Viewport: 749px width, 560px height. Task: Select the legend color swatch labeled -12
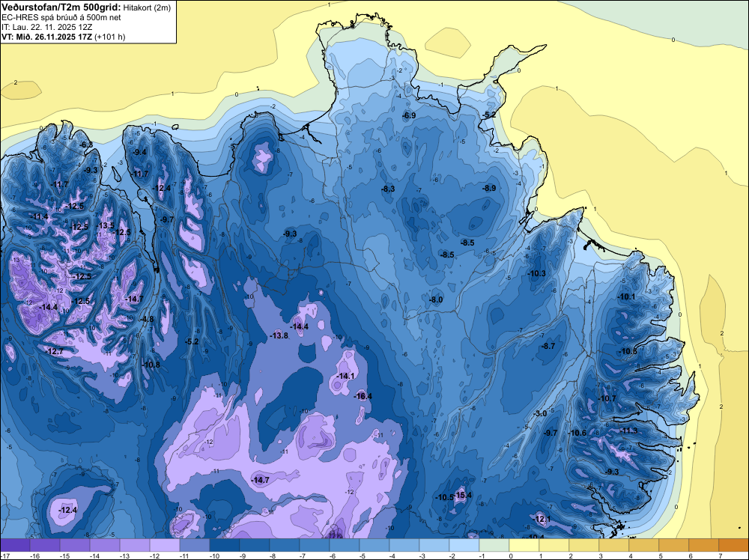click(x=165, y=545)
